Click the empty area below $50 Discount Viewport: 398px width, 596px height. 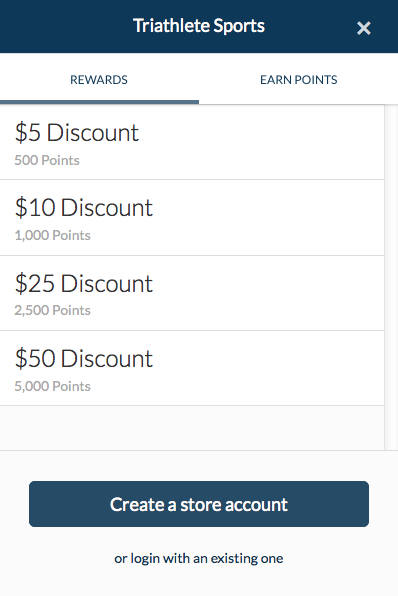pos(192,428)
